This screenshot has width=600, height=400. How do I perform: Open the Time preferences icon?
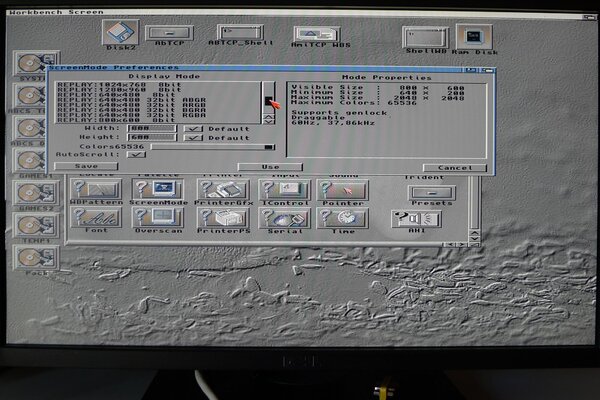point(342,217)
